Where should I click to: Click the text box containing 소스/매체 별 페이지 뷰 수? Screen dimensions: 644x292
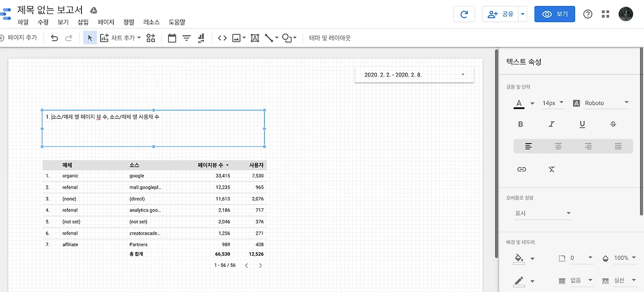(153, 128)
